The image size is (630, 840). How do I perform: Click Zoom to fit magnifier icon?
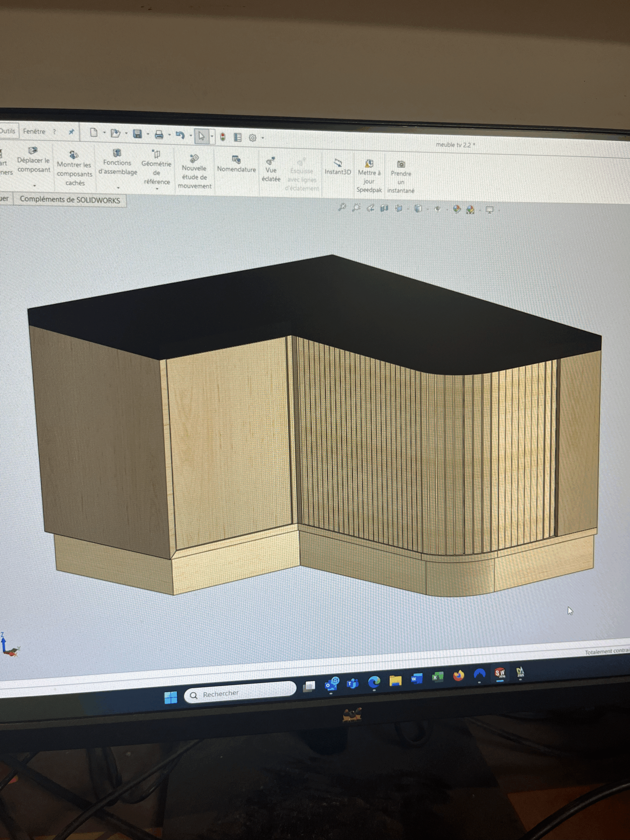coord(342,207)
